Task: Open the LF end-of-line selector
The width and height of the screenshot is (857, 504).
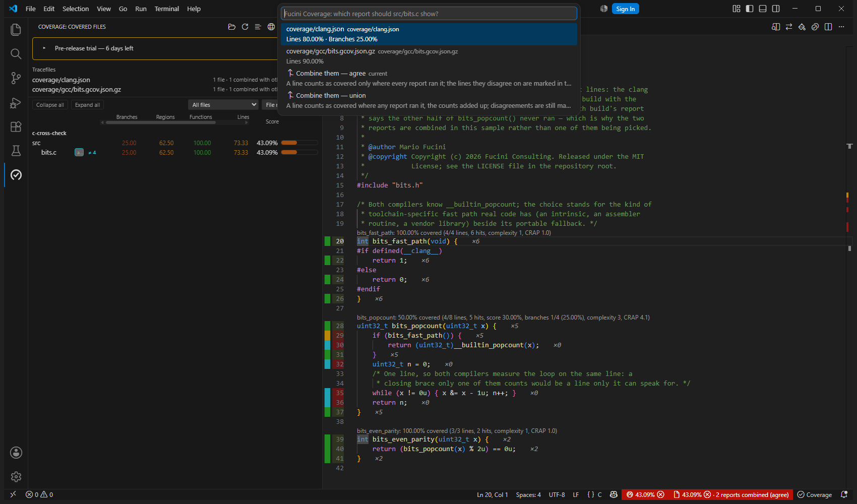Action: tap(576, 495)
